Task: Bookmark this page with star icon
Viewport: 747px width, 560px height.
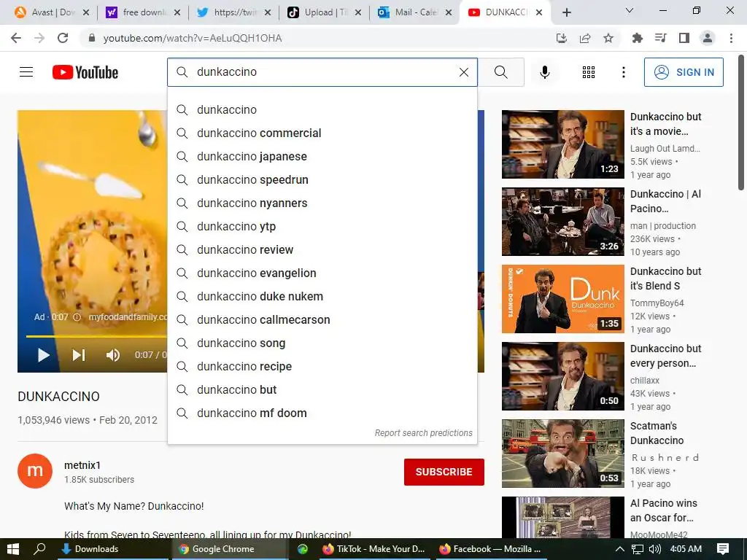Action: pos(608,38)
